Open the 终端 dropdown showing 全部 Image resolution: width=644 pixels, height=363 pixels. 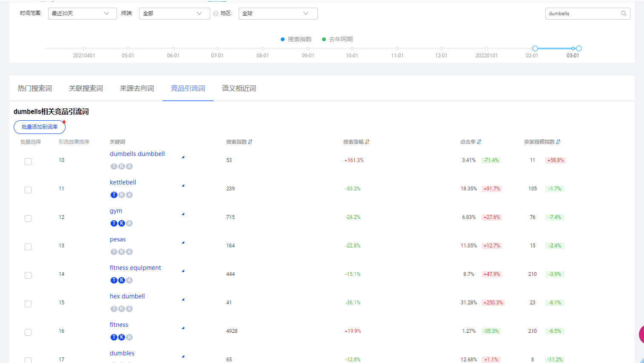(174, 13)
